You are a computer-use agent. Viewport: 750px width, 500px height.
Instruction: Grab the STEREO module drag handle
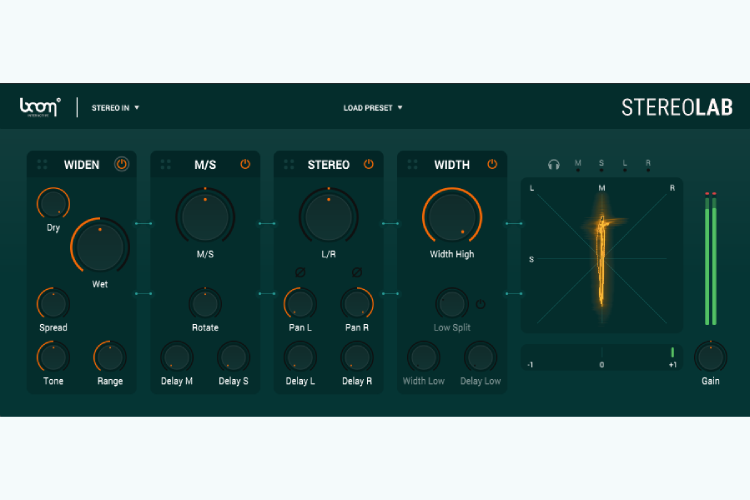coord(289,165)
